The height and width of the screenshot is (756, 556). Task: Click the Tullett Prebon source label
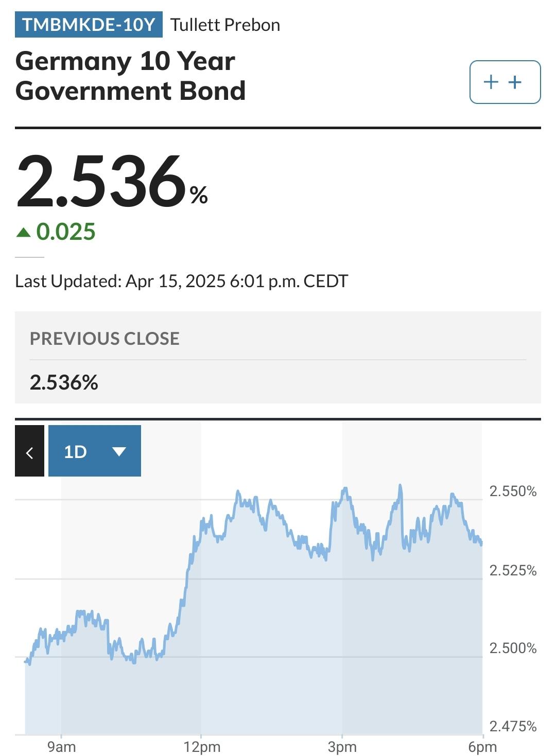pos(225,25)
